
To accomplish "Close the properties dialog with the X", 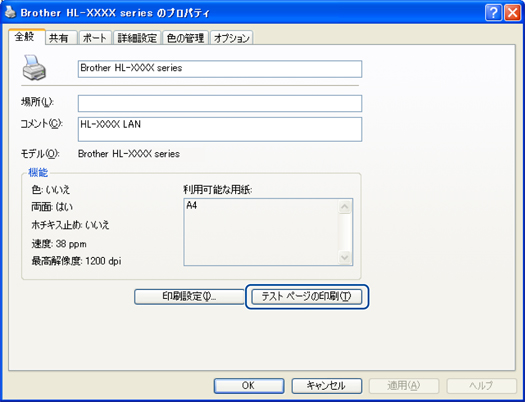I will [512, 13].
